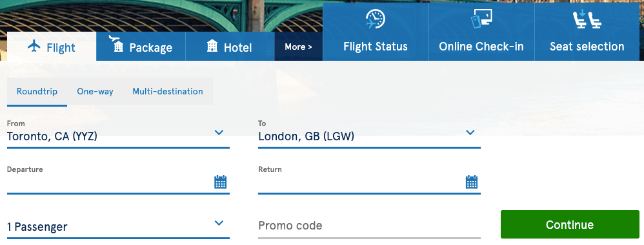The width and height of the screenshot is (644, 245).
Task: Switch to One-way trip type
Action: [95, 91]
